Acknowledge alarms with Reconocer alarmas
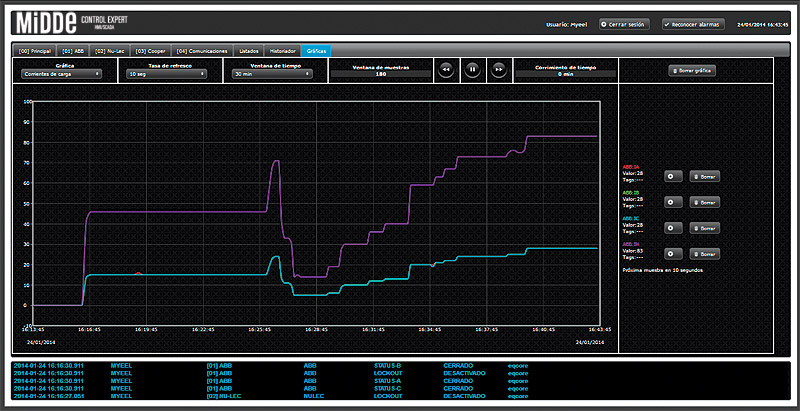Image resolution: width=800 pixels, height=411 pixels. coord(693,24)
